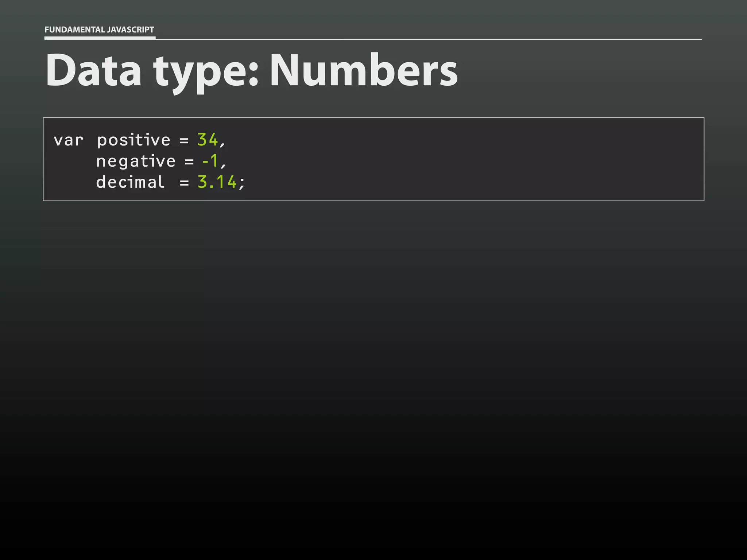Click the word JAVASCRIPT in the header
747x560 pixels.
[x=131, y=30]
